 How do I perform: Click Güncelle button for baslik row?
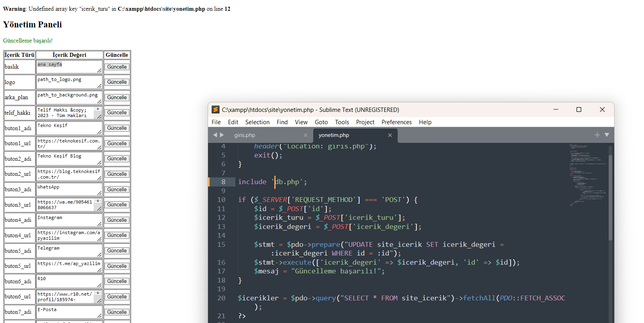(117, 67)
